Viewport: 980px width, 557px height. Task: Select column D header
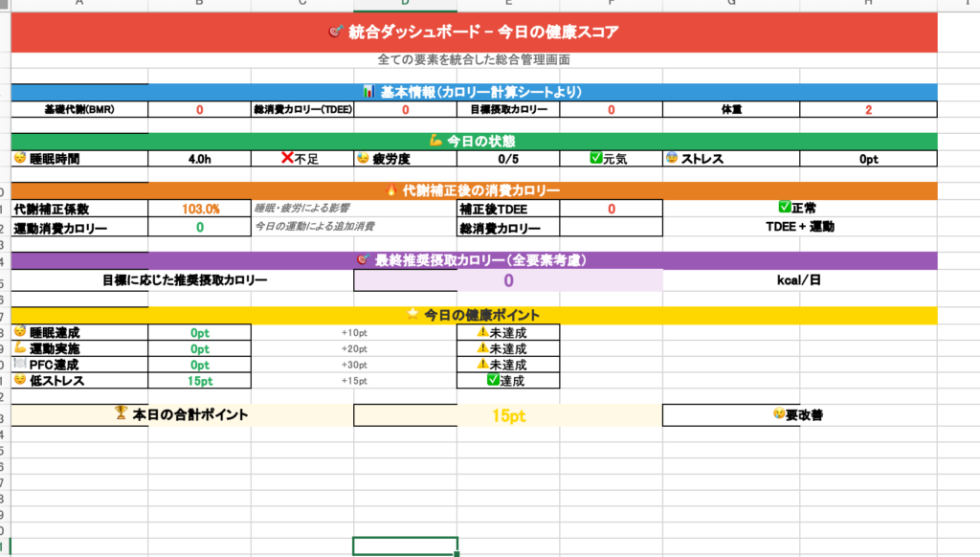click(x=405, y=5)
